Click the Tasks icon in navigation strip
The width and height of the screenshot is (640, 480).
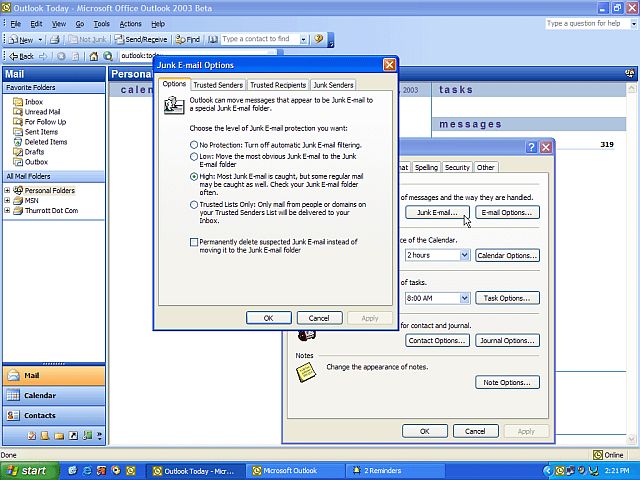coord(31,436)
